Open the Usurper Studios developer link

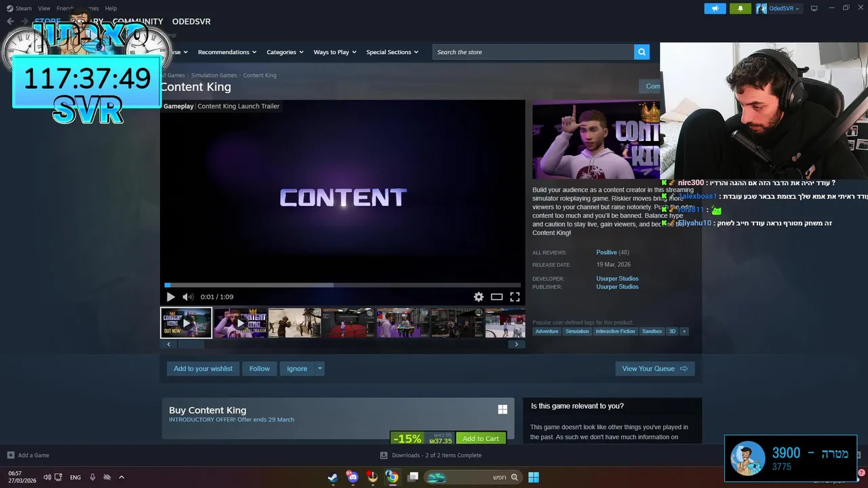[x=617, y=279]
